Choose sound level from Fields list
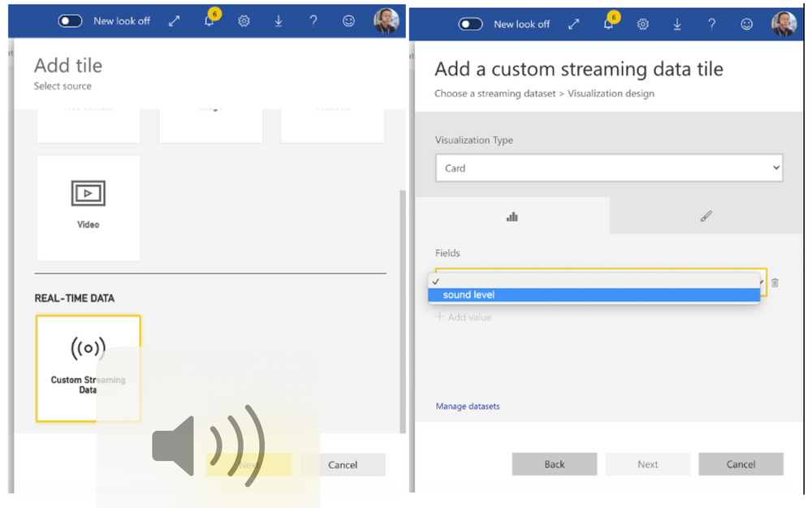 pyautogui.click(x=594, y=295)
